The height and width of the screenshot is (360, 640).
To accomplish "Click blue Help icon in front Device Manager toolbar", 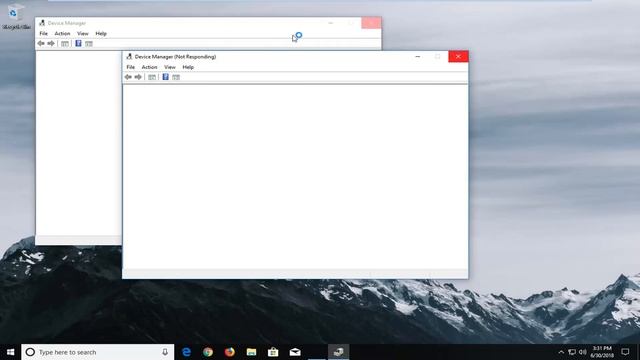I will pyautogui.click(x=165, y=77).
